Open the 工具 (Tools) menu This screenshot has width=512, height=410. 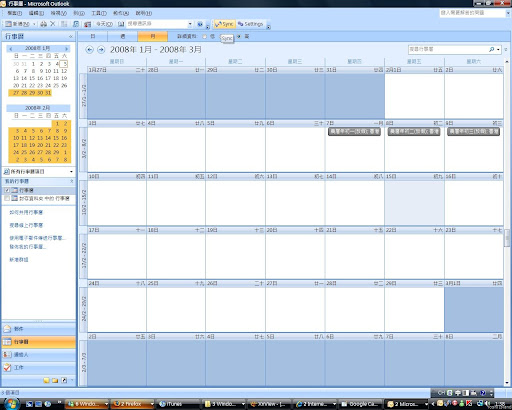(x=99, y=13)
